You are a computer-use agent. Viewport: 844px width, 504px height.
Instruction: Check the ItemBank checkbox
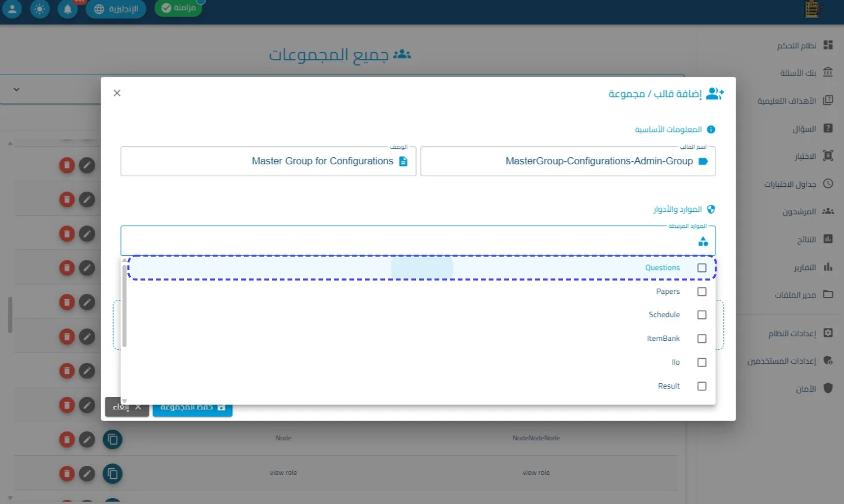click(x=702, y=339)
